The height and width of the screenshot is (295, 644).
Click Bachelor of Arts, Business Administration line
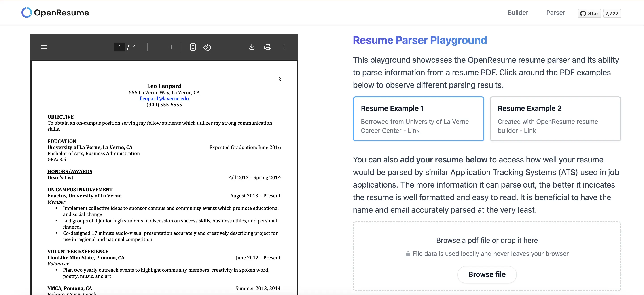[93, 153]
